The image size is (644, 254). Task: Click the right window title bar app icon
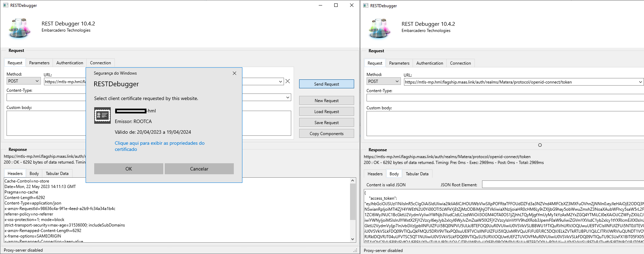pyautogui.click(x=365, y=5)
